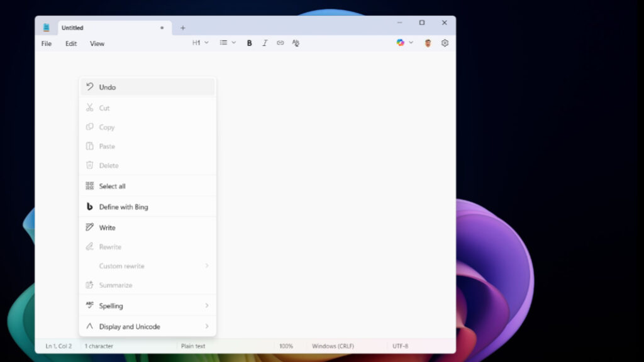Click the UTF-8 encoding indicator
Viewport: 644px width, 362px height.
(x=401, y=346)
